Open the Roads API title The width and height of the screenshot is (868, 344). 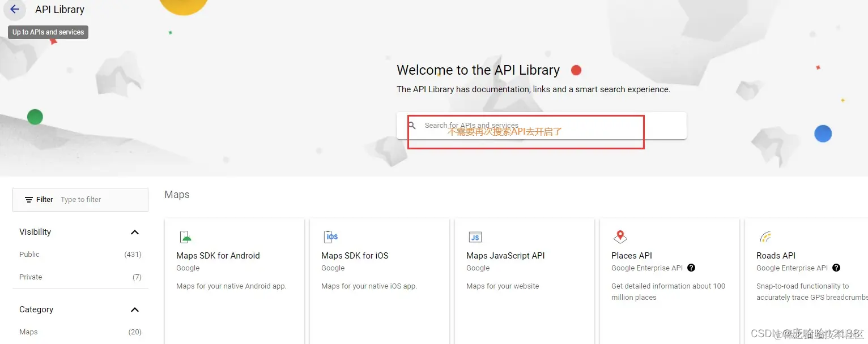coord(776,256)
